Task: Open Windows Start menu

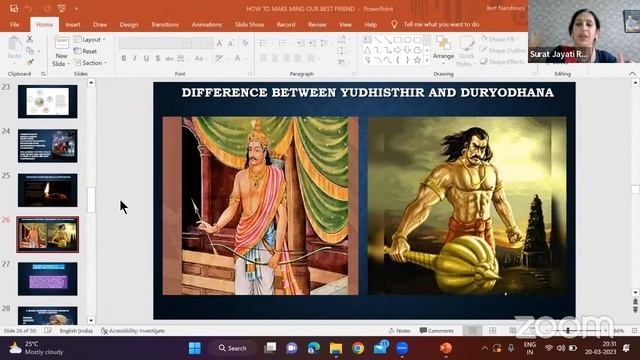Action: point(195,348)
